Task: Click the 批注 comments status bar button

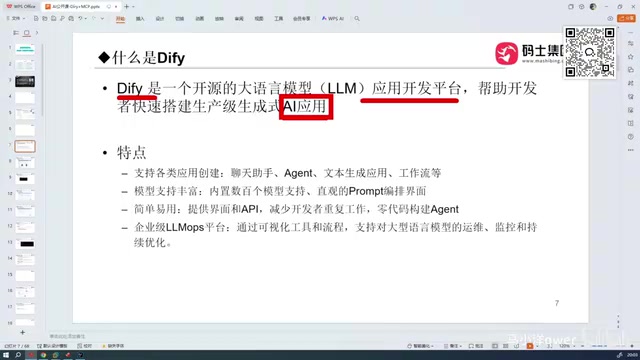Action: click(x=476, y=346)
